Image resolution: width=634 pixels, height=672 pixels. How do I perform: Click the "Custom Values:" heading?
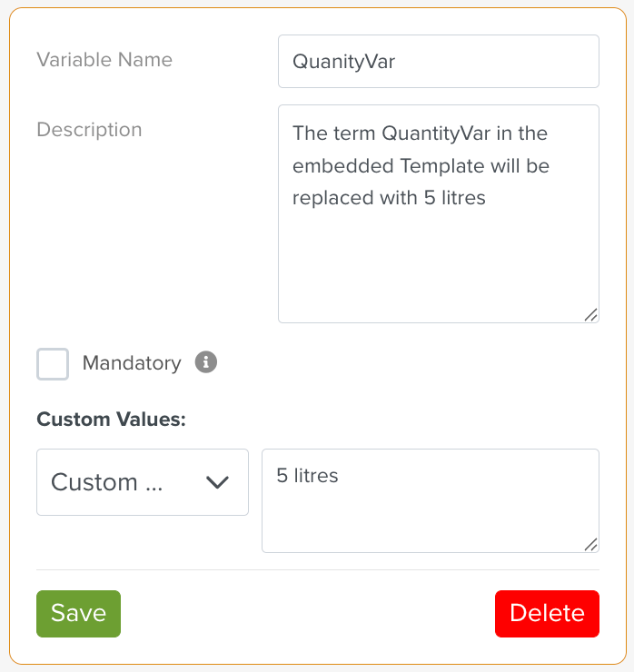pos(111,420)
